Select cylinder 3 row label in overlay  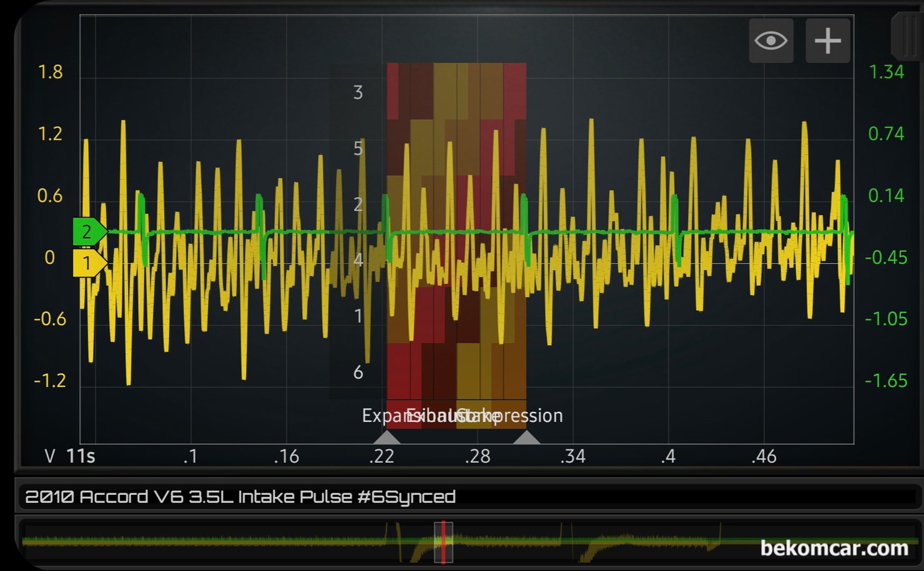click(x=358, y=93)
